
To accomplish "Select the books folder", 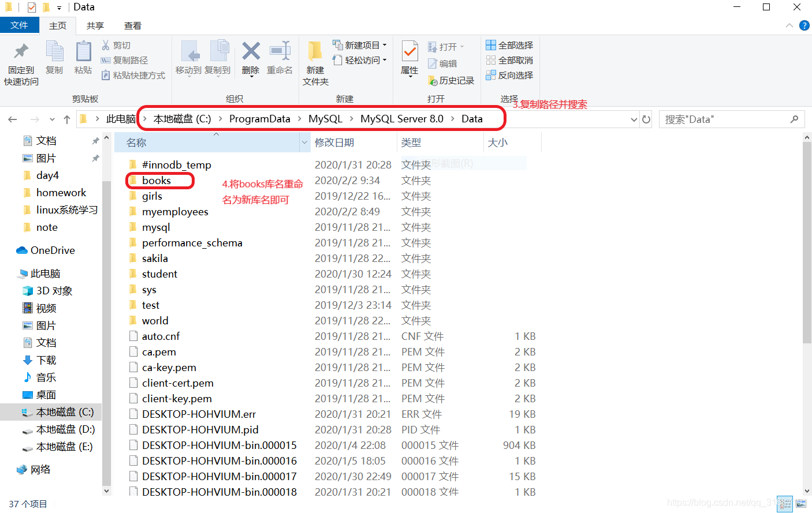I will pos(157,181).
